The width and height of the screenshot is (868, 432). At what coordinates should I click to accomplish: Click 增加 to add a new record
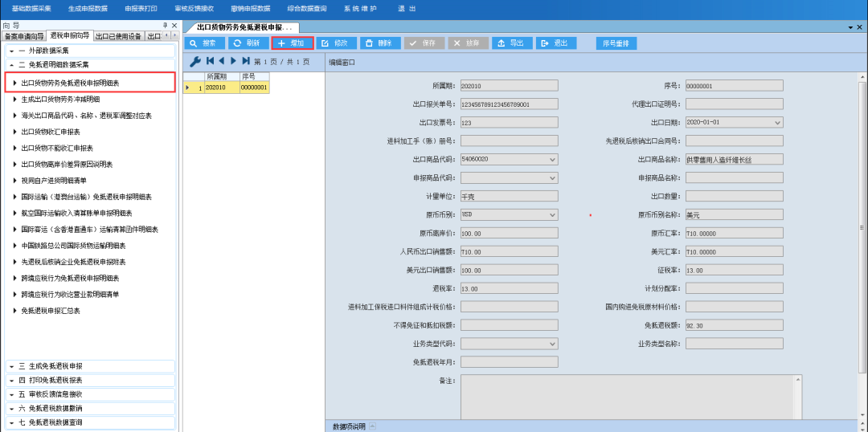[293, 43]
